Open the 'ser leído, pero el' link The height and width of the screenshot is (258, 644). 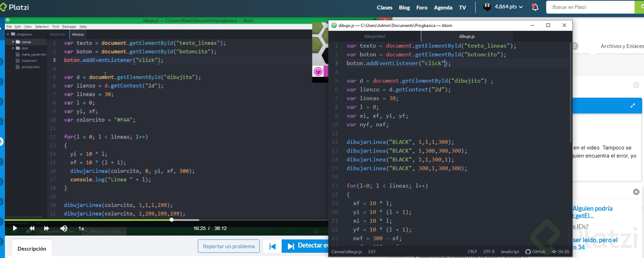[x=595, y=244]
